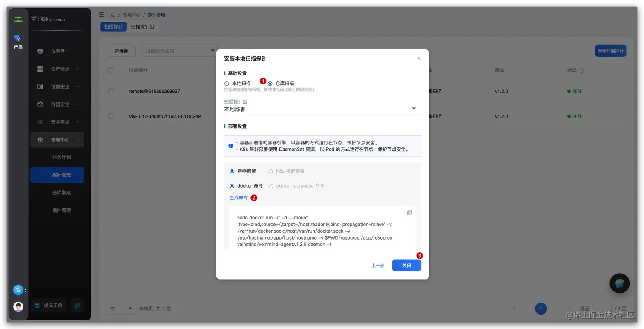
Task: Expand the 容器安全 menu chevron
Action: pyautogui.click(x=78, y=104)
